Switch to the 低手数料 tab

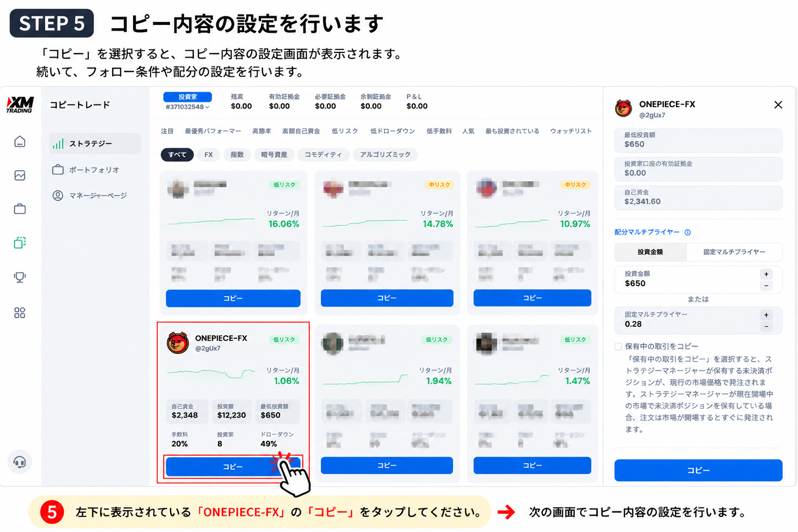point(439,131)
